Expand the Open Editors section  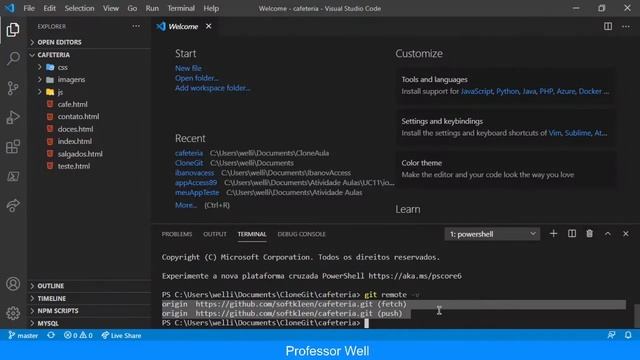(x=59, y=42)
